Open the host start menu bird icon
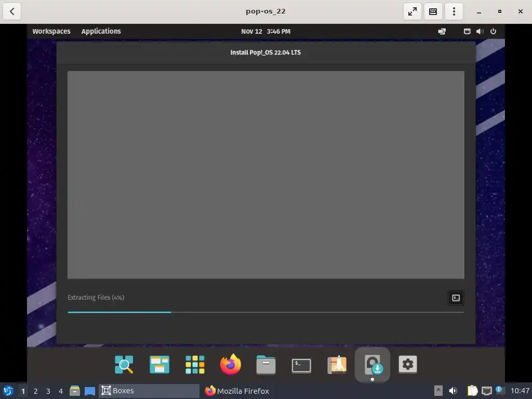Image resolution: width=532 pixels, height=399 pixels. (x=8, y=391)
